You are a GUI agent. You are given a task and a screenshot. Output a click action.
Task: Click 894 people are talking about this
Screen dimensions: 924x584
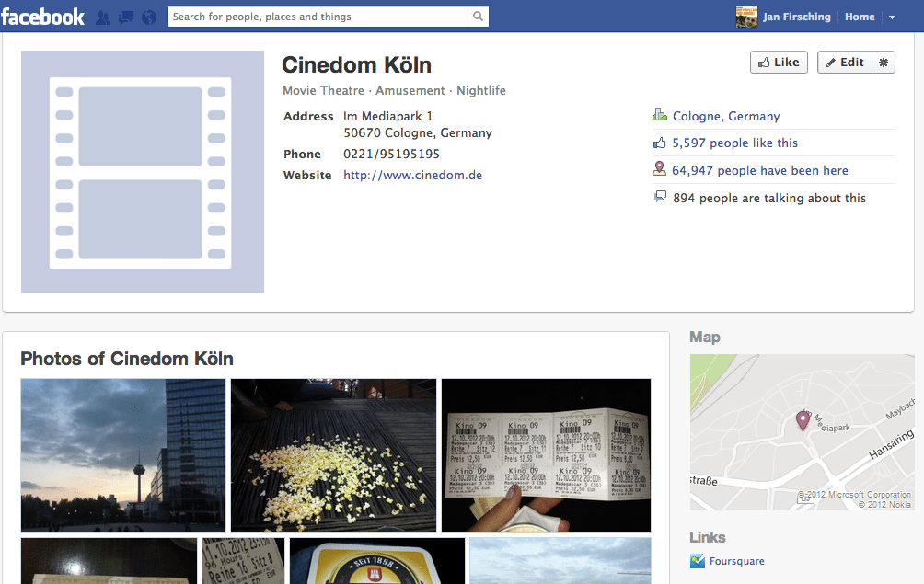pyautogui.click(x=769, y=198)
